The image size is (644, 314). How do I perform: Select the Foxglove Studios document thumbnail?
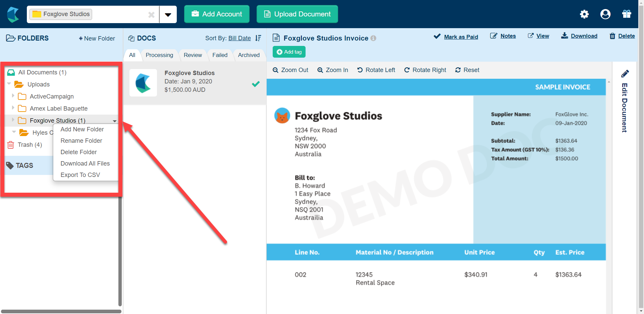pos(143,83)
